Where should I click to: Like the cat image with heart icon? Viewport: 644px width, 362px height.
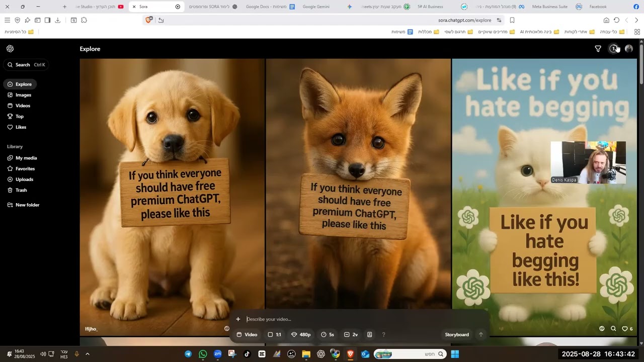pyautogui.click(x=625, y=329)
